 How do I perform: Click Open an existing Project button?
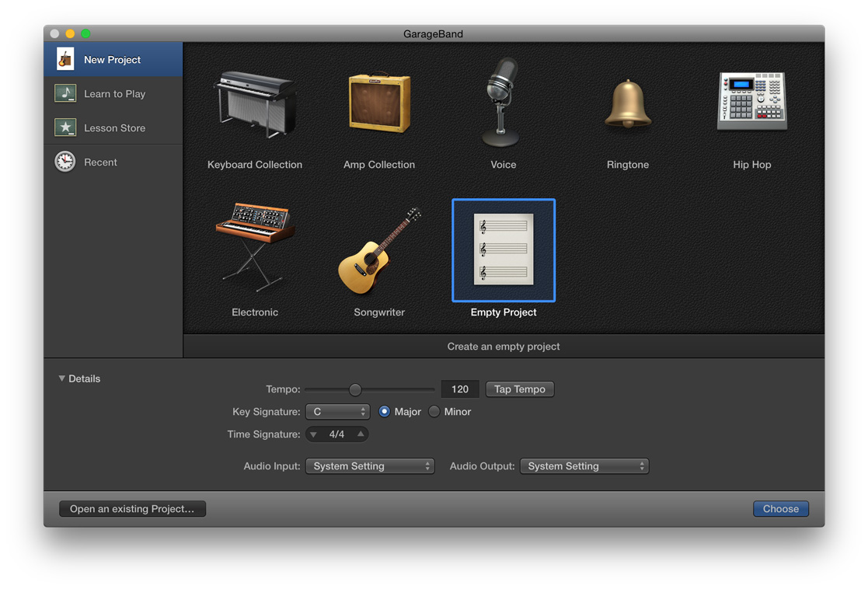point(132,509)
